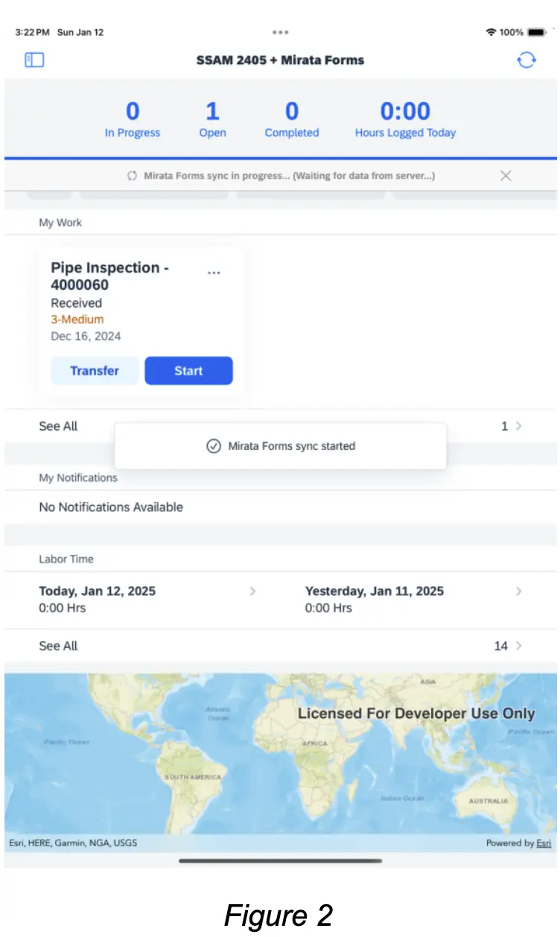Tap the three-dot multitasking icon

point(280,32)
